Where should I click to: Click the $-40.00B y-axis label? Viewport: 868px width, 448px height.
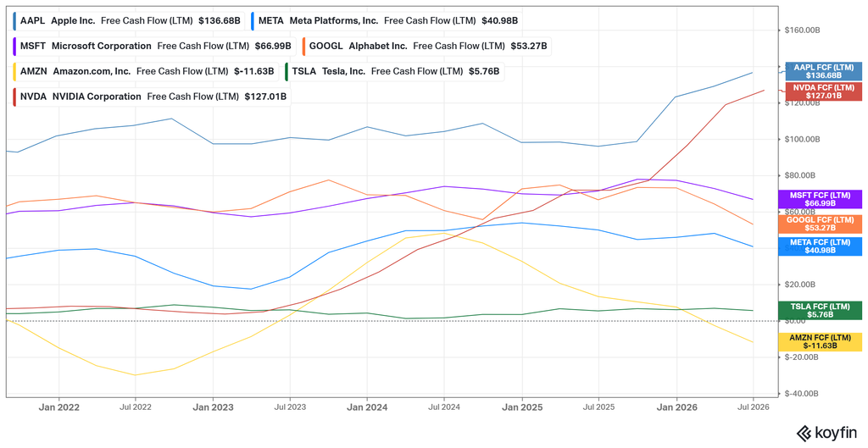[801, 393]
